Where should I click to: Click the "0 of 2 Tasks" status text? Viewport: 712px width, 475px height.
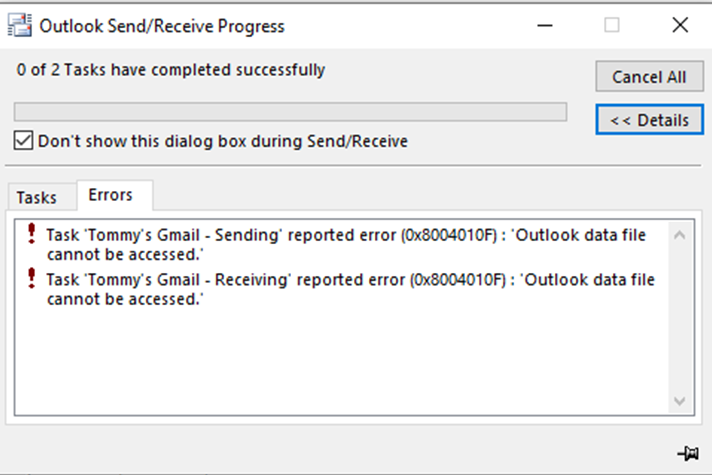click(171, 70)
